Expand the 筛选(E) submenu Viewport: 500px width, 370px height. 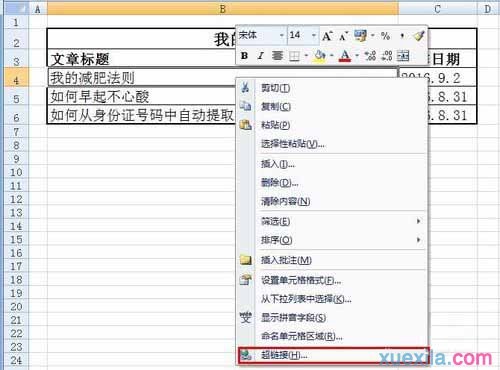point(418,221)
